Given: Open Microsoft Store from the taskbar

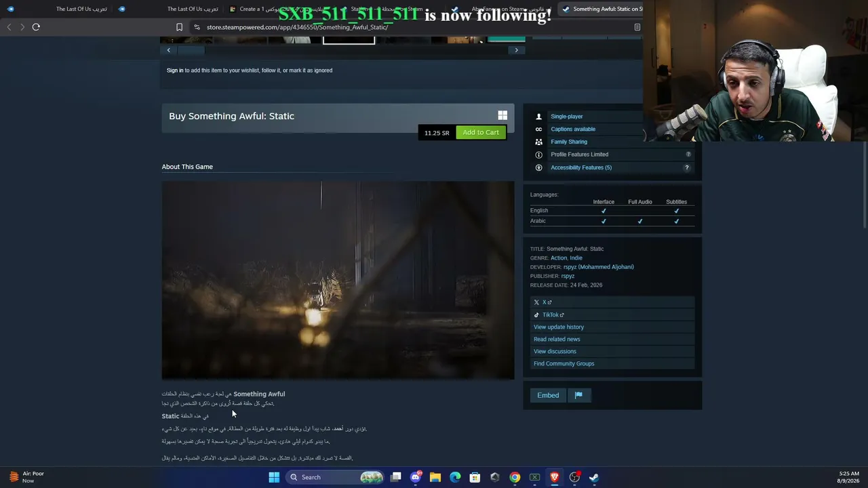Looking at the screenshot, I should (x=475, y=477).
